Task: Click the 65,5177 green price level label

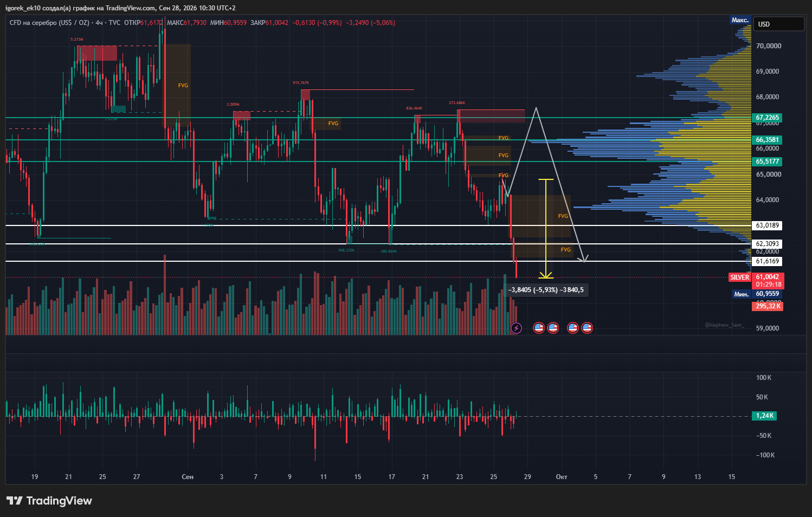Action: [x=768, y=161]
